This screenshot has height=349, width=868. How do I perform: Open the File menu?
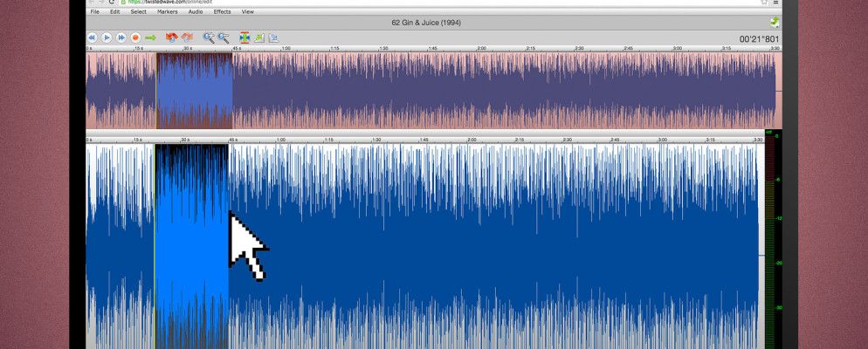pos(94,11)
